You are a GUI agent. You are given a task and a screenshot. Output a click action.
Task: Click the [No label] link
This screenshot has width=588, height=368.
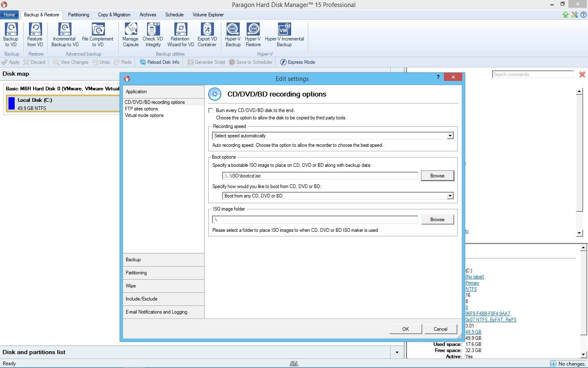(475, 277)
